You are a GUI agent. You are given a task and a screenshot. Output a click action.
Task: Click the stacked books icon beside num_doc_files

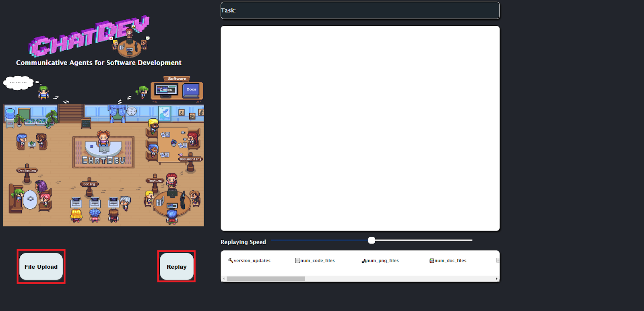click(x=431, y=261)
